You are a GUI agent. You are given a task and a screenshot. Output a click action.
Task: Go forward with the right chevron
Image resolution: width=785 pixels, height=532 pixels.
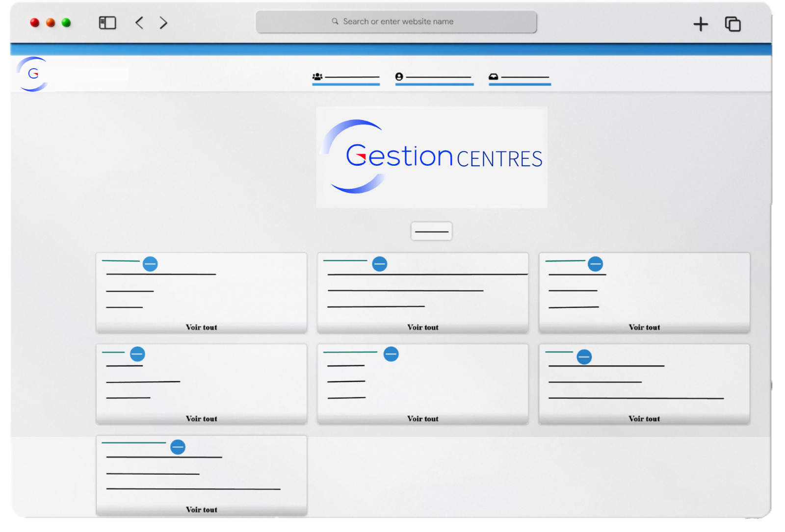tap(163, 23)
